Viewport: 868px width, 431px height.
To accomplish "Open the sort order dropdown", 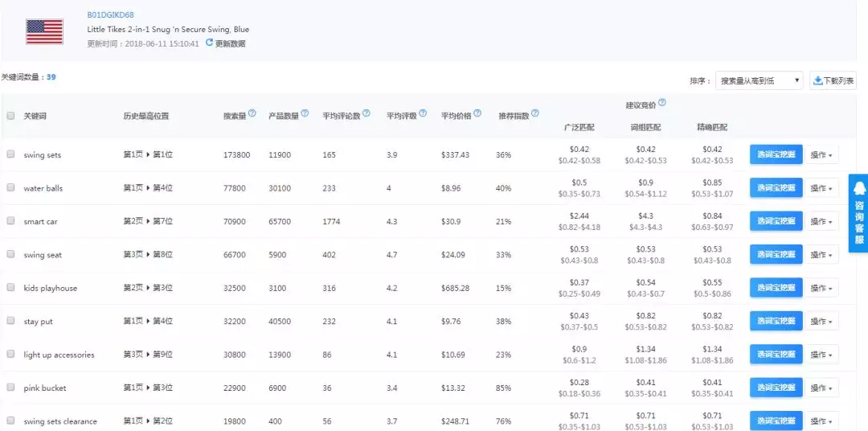I will click(759, 80).
